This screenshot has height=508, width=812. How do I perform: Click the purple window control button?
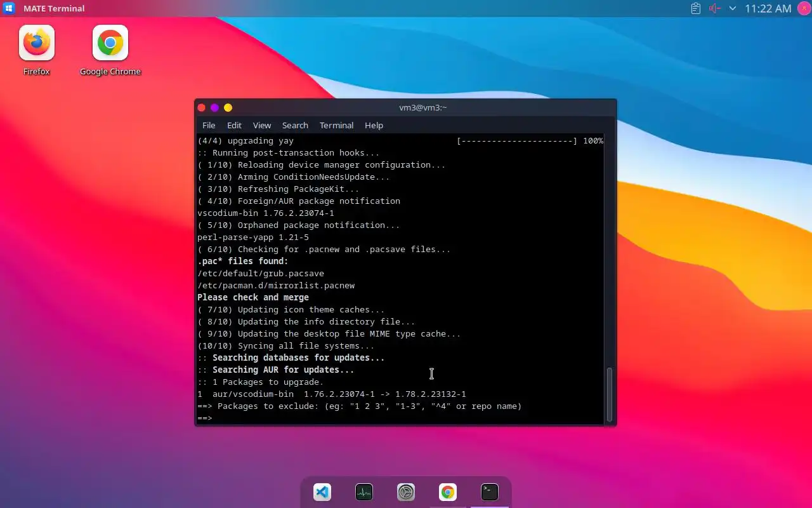pyautogui.click(x=214, y=108)
